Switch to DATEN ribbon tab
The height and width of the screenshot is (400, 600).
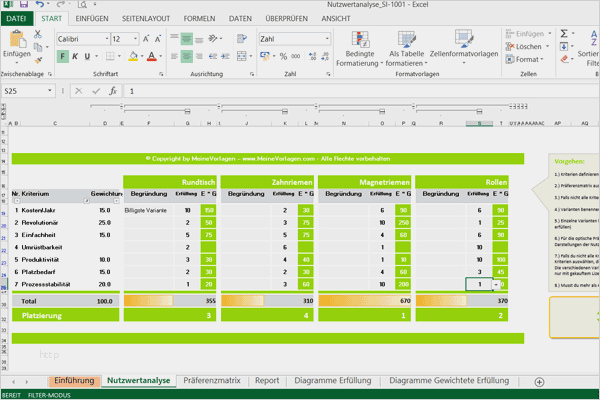[240, 18]
